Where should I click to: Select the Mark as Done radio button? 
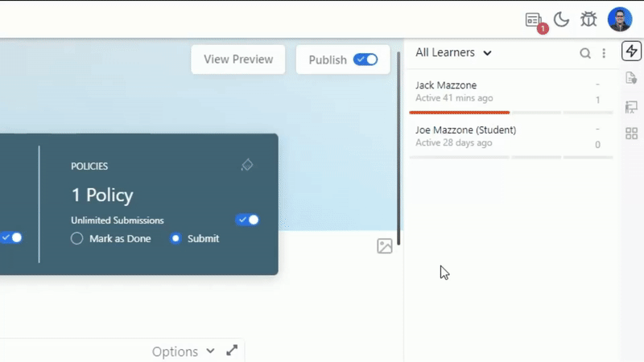[77, 238]
